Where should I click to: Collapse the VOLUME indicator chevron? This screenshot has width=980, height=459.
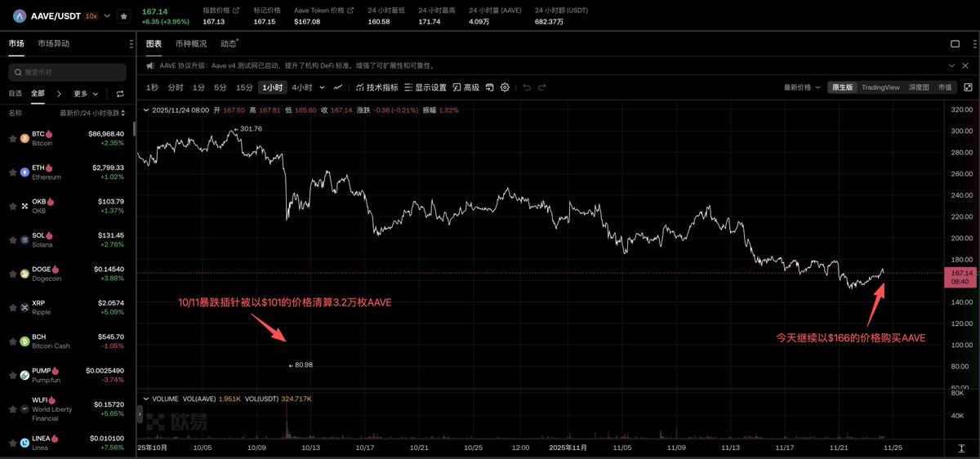click(x=146, y=399)
